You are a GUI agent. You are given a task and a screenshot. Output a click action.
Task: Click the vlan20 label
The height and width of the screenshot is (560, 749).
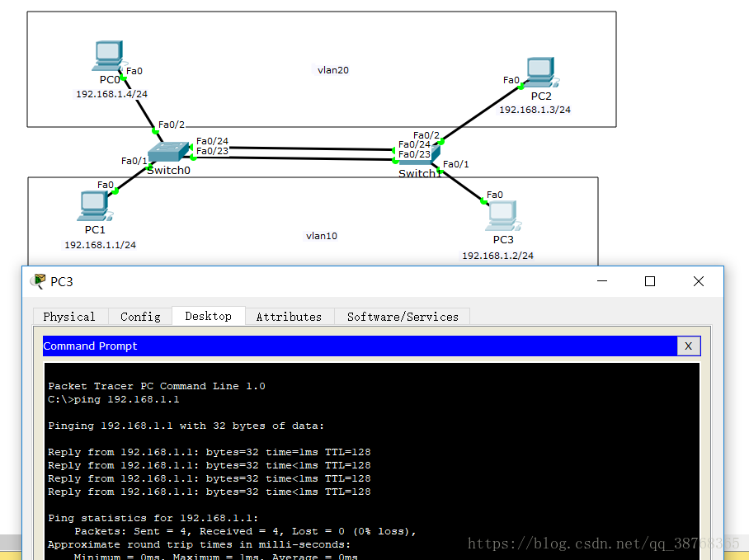(333, 70)
